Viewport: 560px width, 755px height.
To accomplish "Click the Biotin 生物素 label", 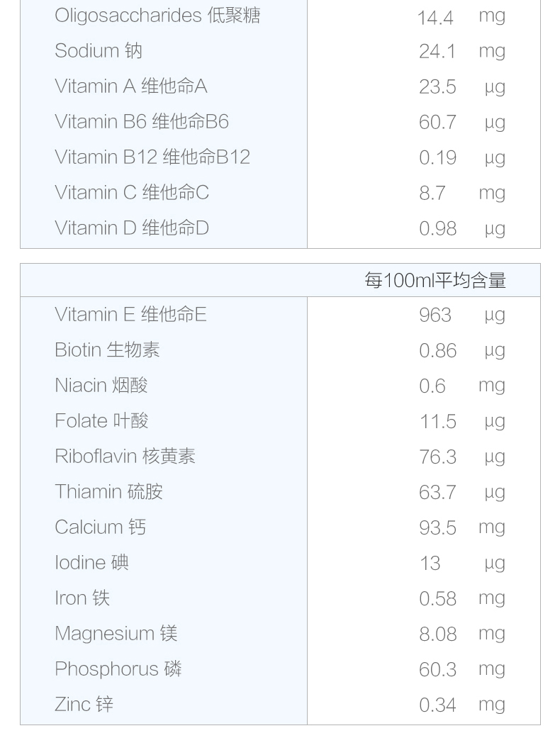I will click(107, 350).
